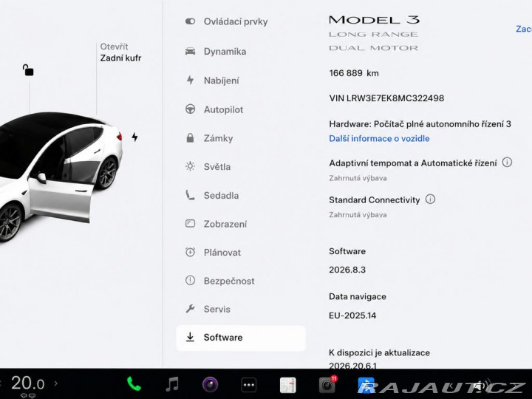Tap the Model 3 vehicle name heading
This screenshot has width=532, height=399.
(374, 20)
